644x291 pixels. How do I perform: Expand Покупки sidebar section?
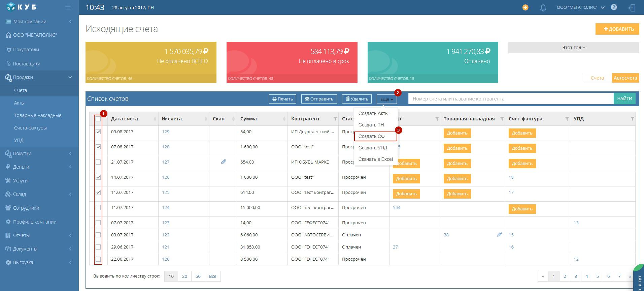(39, 153)
